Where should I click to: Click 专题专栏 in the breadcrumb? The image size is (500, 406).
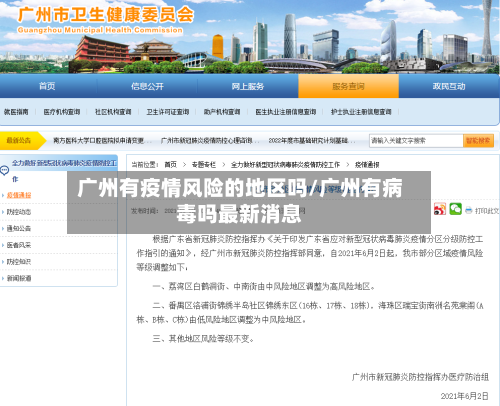pos(204,164)
